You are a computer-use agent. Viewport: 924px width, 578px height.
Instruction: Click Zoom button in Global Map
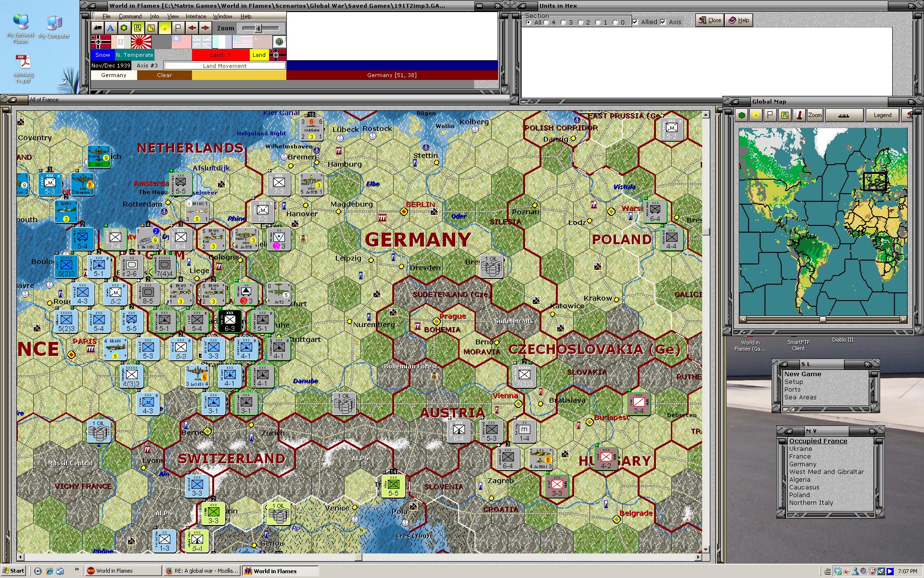pos(815,115)
